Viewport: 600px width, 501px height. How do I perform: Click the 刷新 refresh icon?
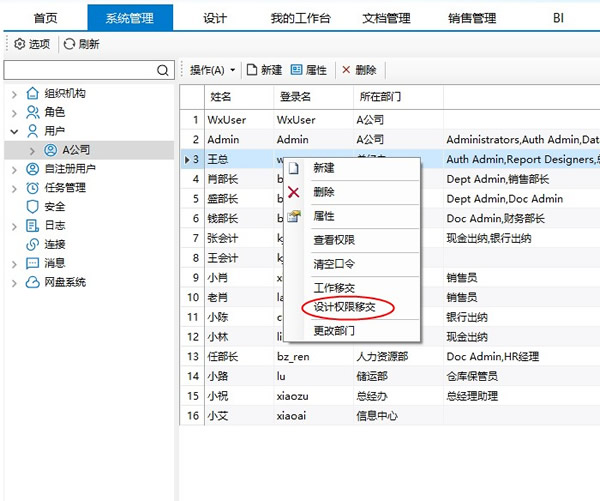click(69, 44)
